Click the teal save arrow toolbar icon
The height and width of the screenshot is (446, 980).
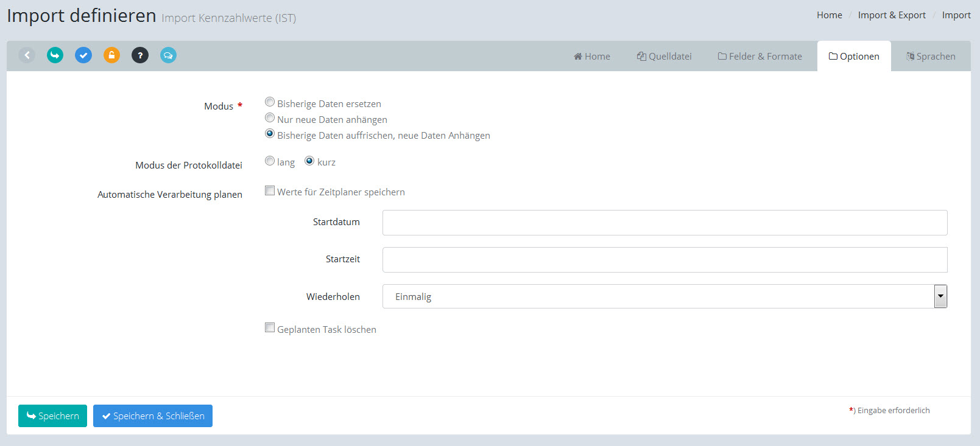pos(55,55)
